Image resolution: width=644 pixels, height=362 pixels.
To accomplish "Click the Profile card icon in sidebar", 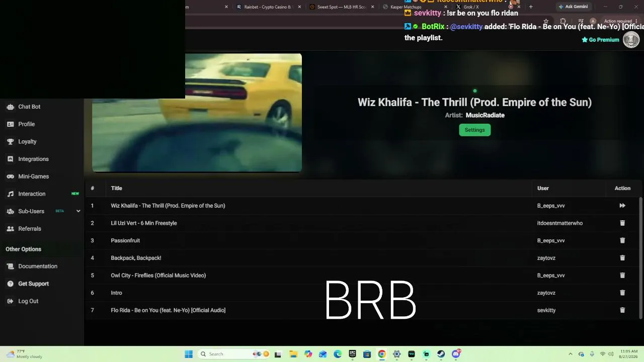I will pos(10,124).
